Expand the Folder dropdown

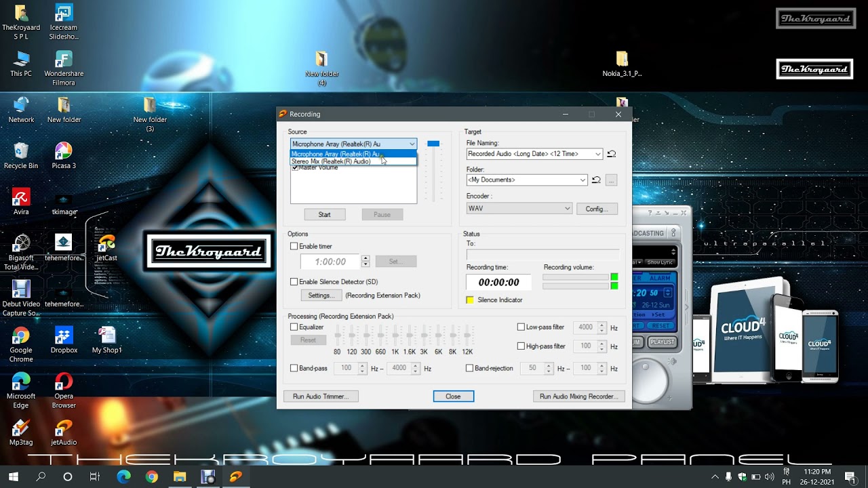click(583, 180)
